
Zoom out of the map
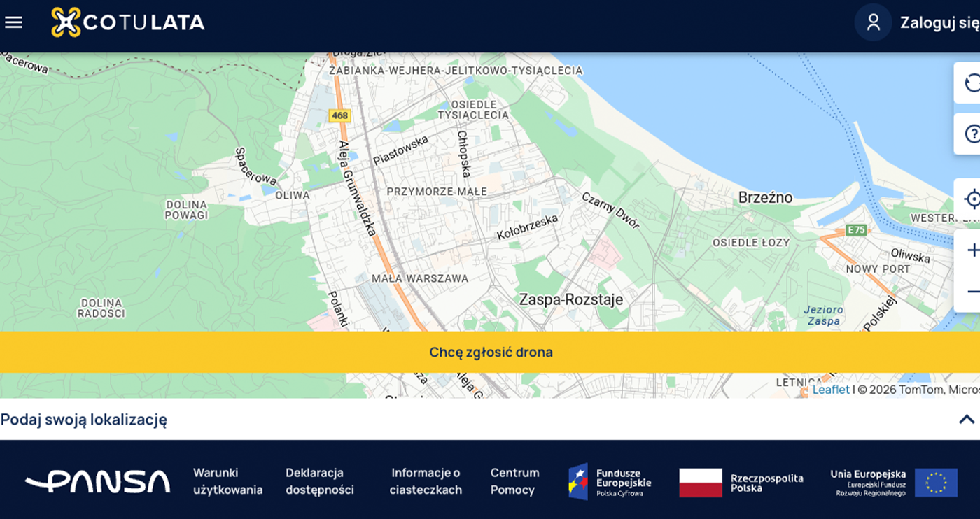click(x=974, y=291)
